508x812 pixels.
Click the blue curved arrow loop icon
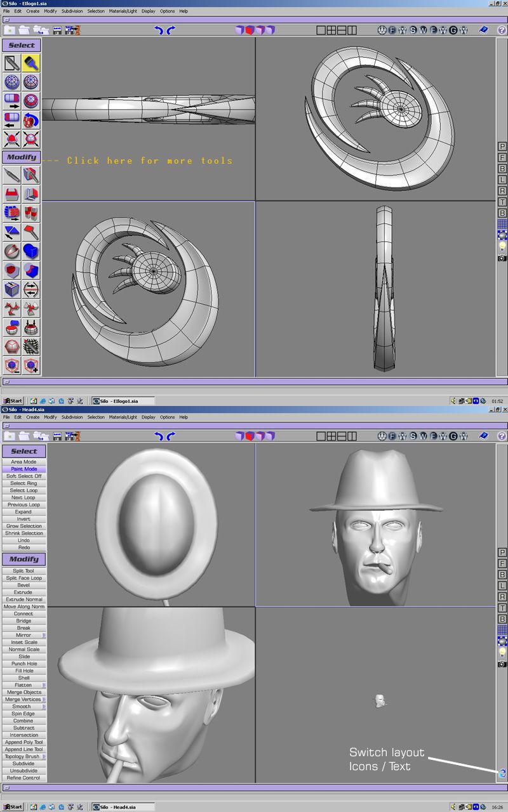tap(31, 119)
